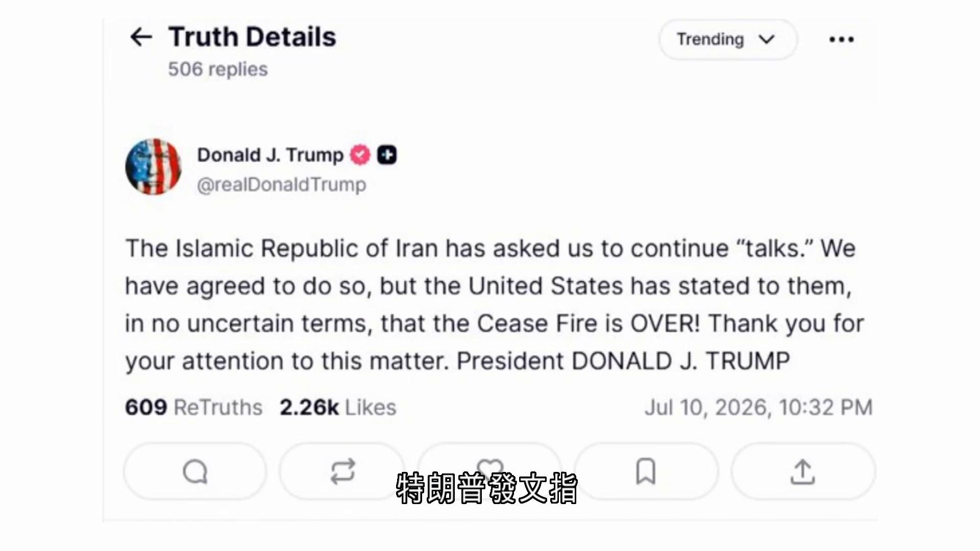Select the post text about Iran talks
This screenshot has width=980, height=551.
pyautogui.click(x=495, y=305)
